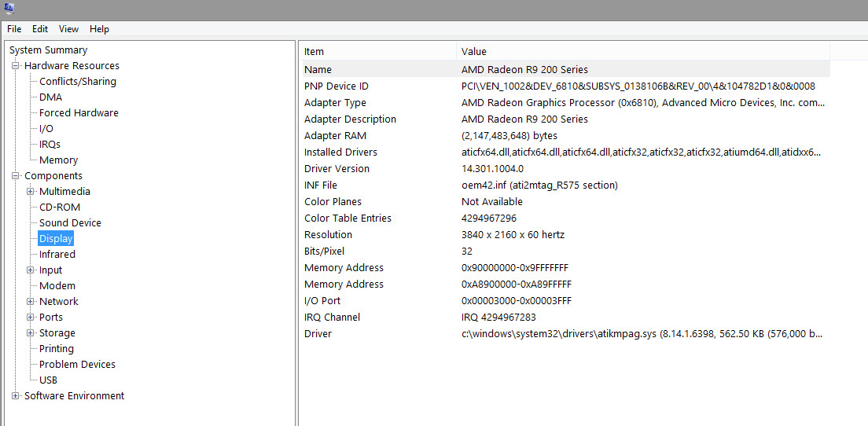Select the Adapter Type row
The width and height of the screenshot is (868, 426).
coord(565,103)
